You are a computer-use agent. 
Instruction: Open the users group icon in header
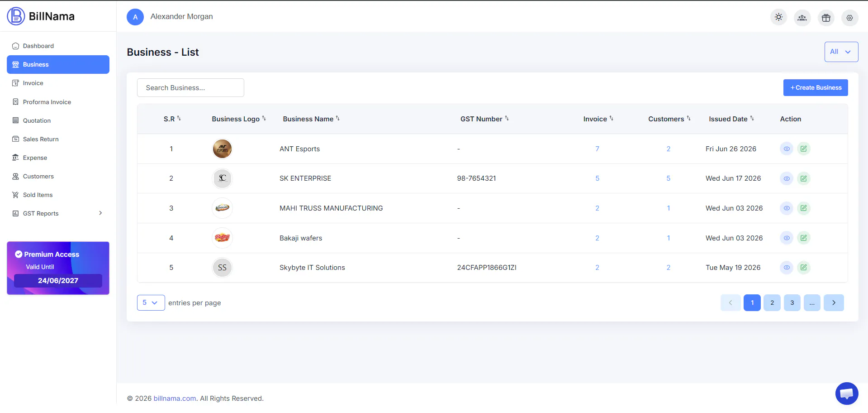click(802, 18)
